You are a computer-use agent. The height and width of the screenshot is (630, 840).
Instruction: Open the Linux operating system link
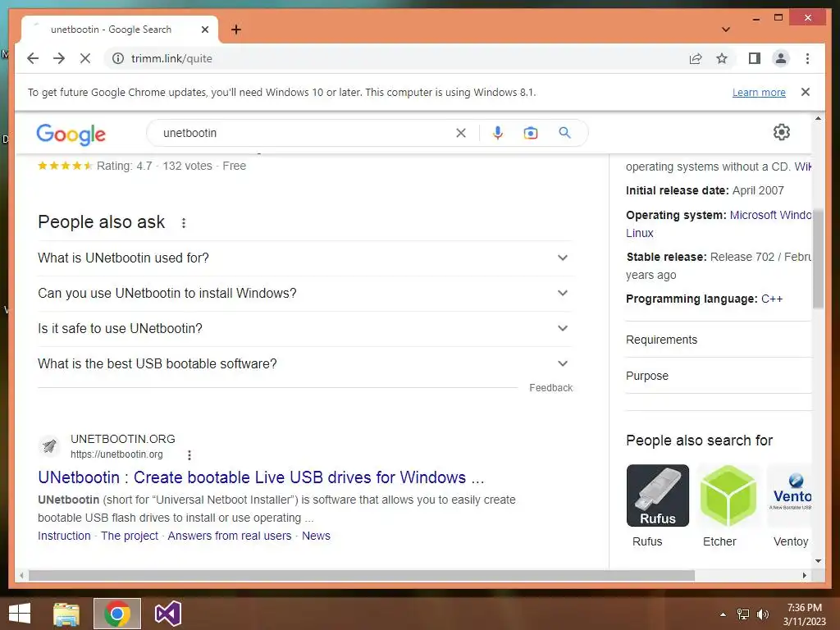(x=640, y=233)
